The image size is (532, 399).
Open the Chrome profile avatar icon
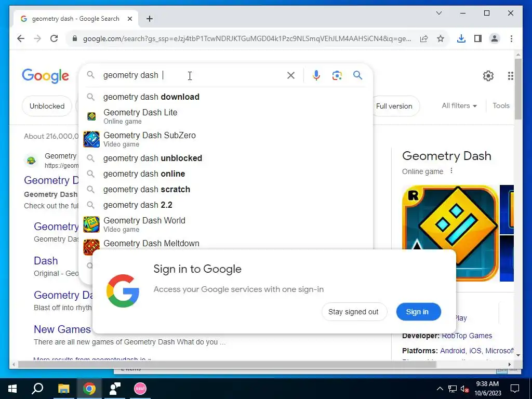point(495,38)
